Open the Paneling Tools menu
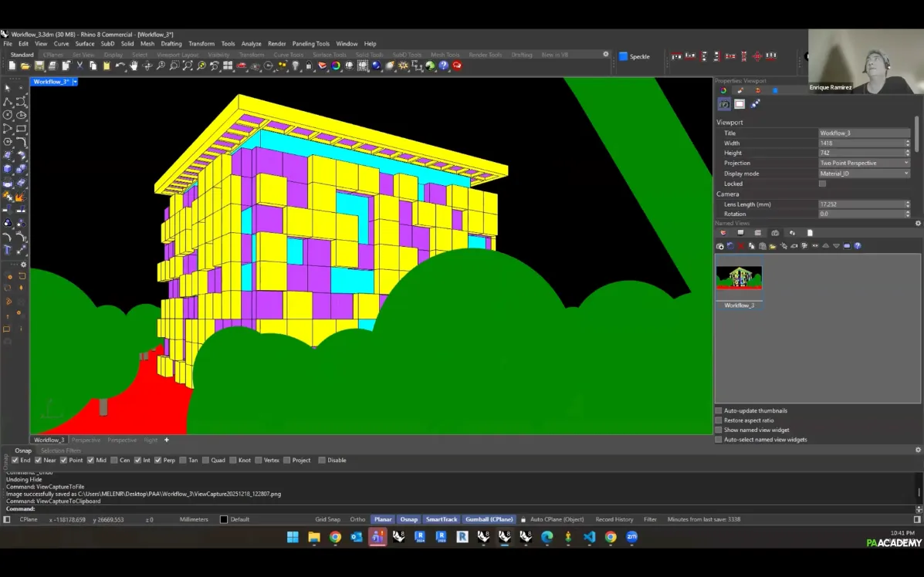The width and height of the screenshot is (924, 577). [x=310, y=44]
